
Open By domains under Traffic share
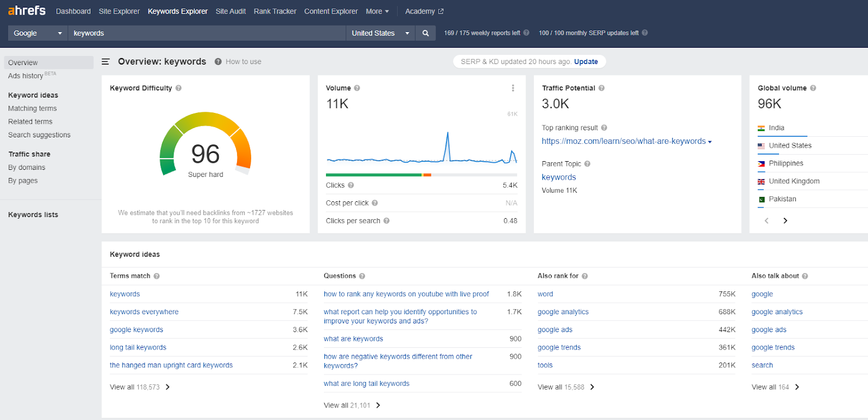click(x=27, y=168)
